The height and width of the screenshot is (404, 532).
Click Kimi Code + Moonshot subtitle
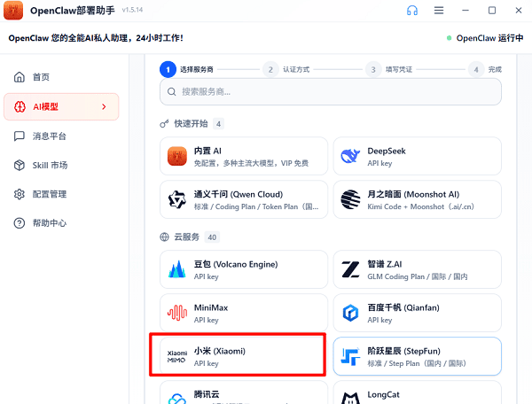click(420, 206)
